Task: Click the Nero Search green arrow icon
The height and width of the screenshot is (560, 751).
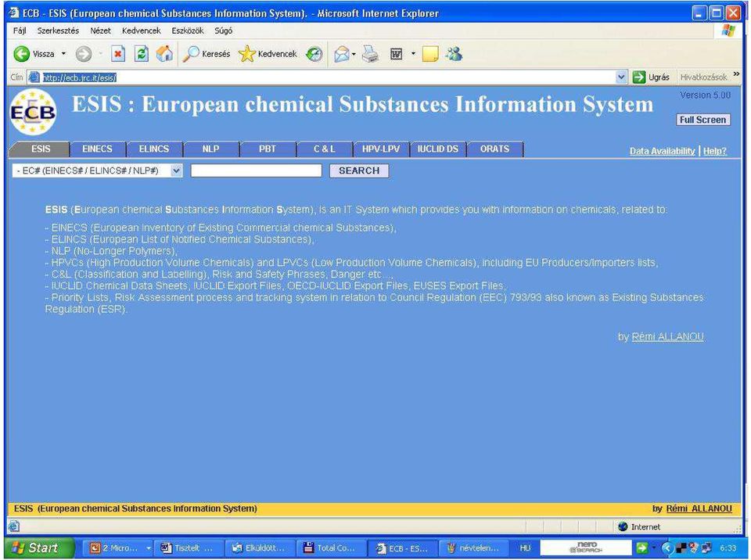Action: click(x=641, y=547)
